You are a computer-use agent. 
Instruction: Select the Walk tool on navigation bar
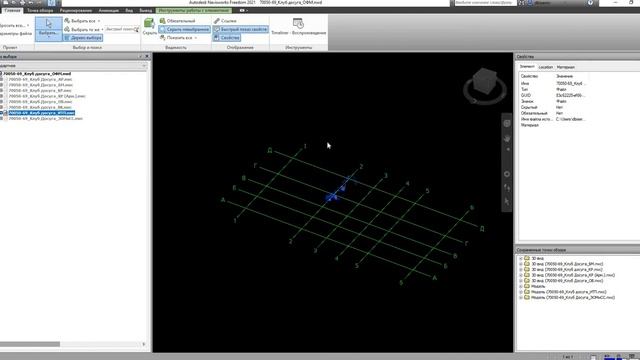click(507, 188)
